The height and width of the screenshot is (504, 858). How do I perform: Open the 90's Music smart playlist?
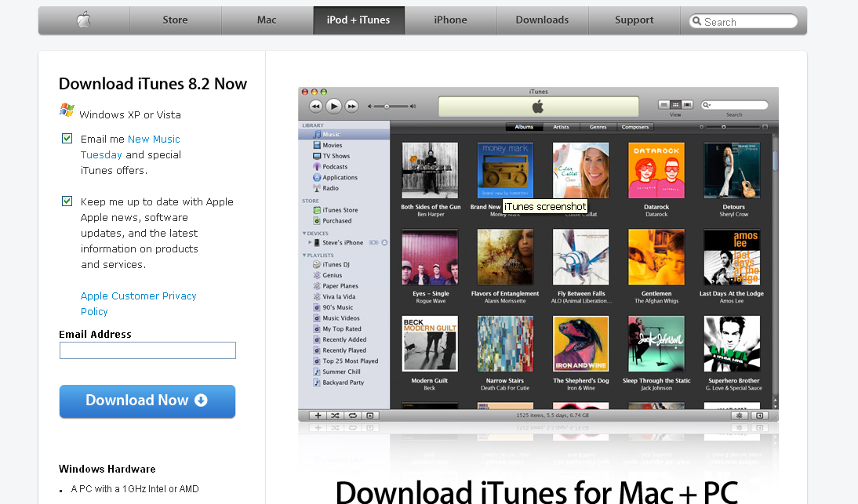(344, 307)
